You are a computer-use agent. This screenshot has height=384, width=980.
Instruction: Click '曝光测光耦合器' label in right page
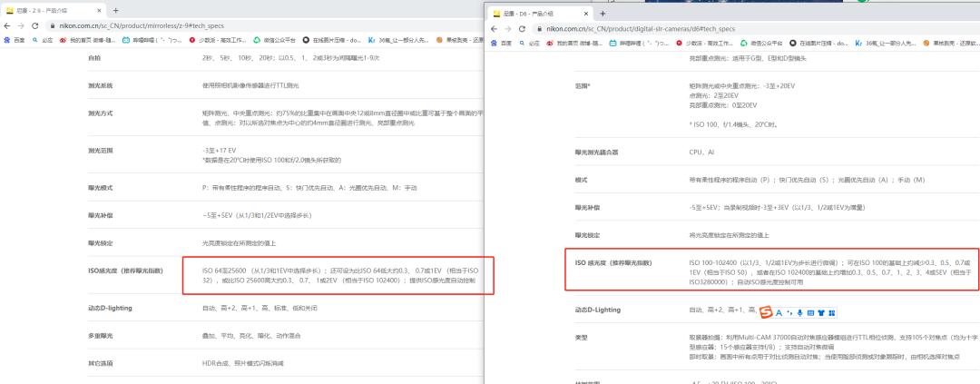coord(596,152)
